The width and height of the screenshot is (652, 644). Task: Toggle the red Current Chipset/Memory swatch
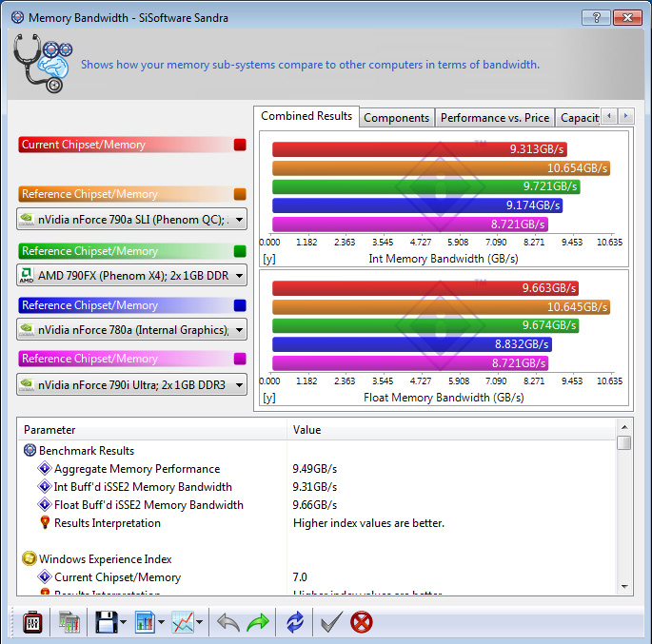(240, 145)
